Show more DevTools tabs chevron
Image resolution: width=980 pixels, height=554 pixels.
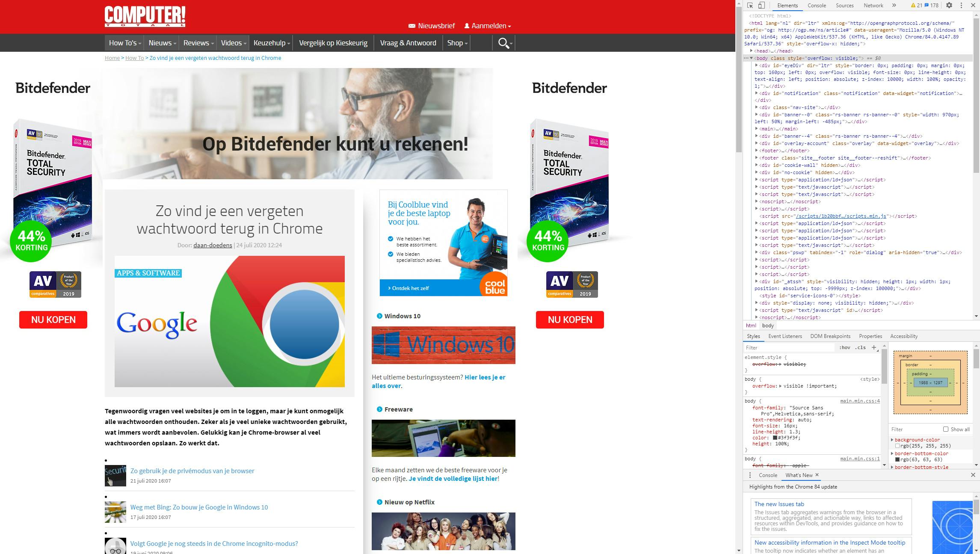[894, 6]
